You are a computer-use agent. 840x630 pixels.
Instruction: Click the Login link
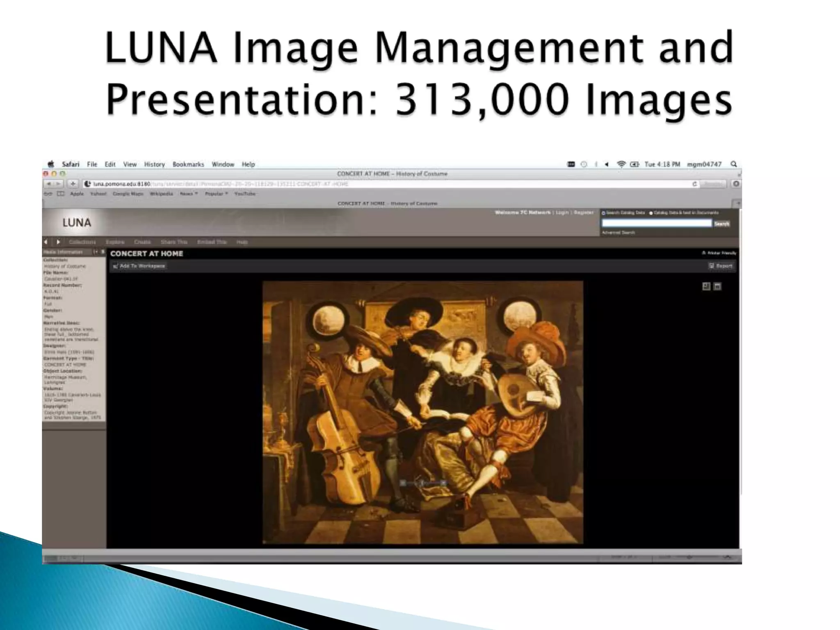click(x=562, y=212)
